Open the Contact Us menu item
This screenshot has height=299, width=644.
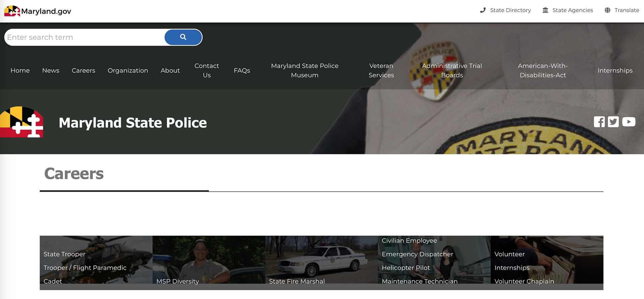pyautogui.click(x=207, y=70)
